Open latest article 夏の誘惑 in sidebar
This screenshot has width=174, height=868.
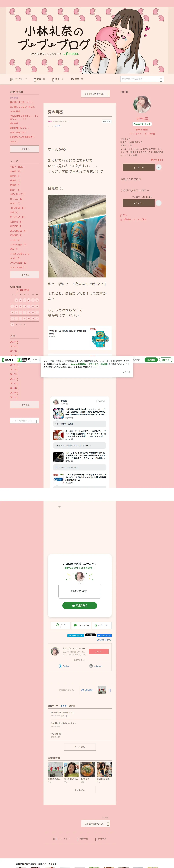click(14, 98)
